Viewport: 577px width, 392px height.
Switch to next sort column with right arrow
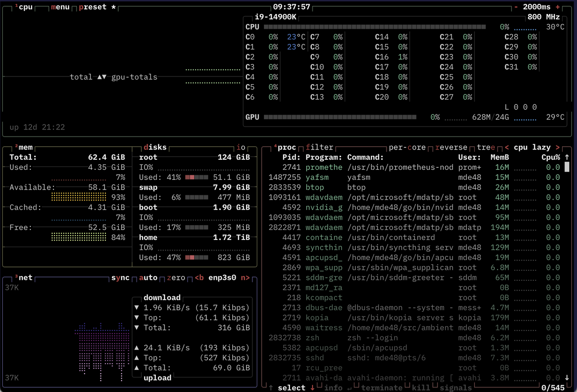(558, 147)
